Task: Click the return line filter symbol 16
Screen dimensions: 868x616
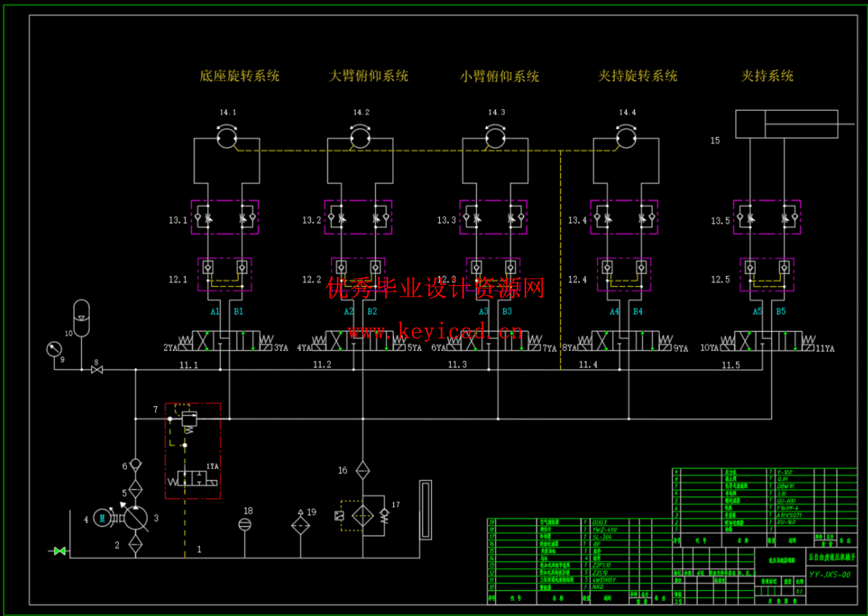Action: coord(364,471)
